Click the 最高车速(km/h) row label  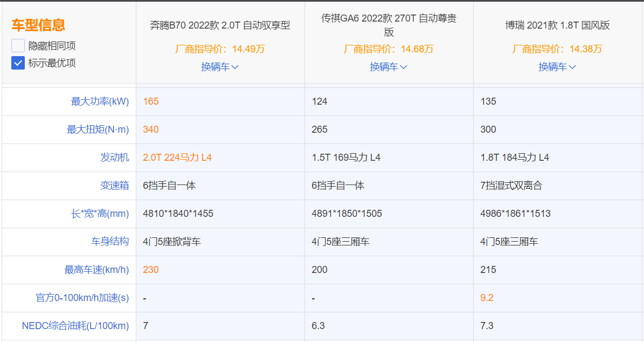click(96, 270)
